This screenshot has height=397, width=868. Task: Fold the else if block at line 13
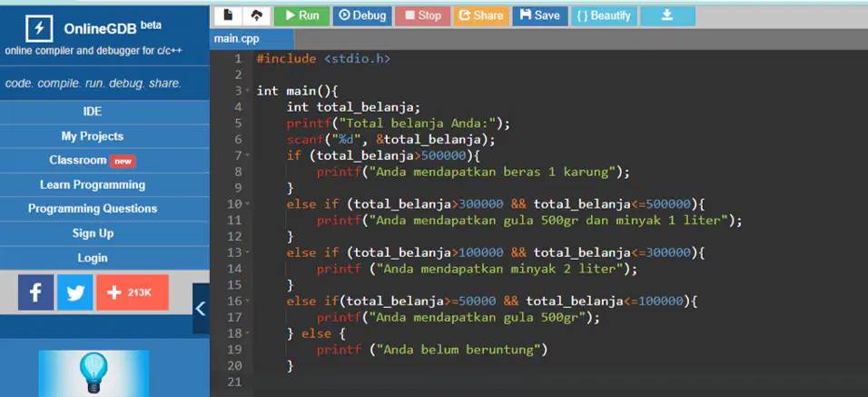(248, 253)
